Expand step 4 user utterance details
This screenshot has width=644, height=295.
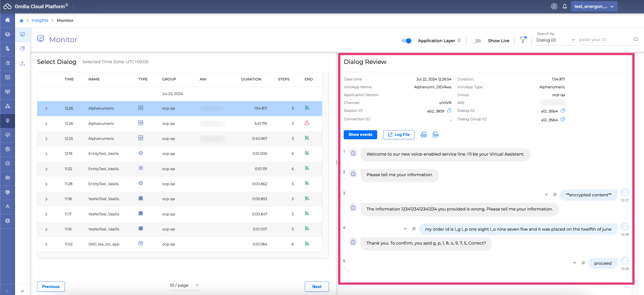[405, 229]
